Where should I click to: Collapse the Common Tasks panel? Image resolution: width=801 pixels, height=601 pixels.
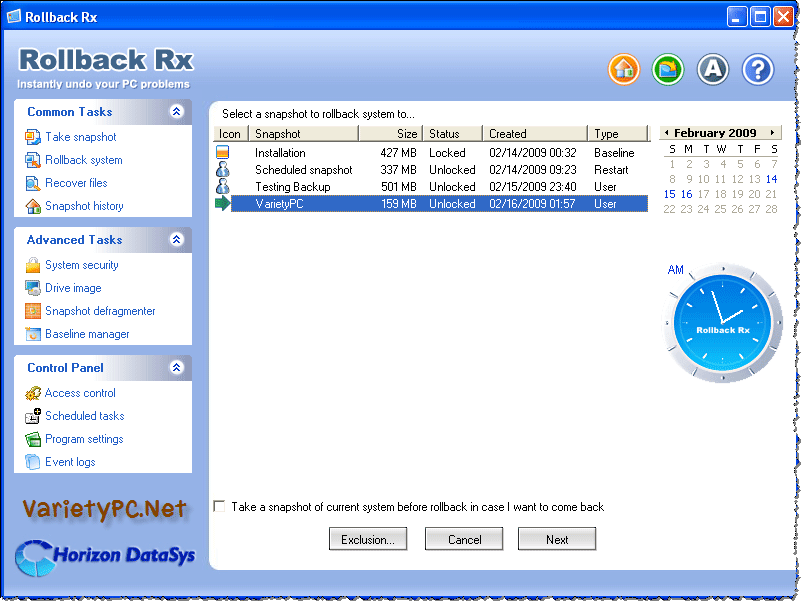(177, 112)
